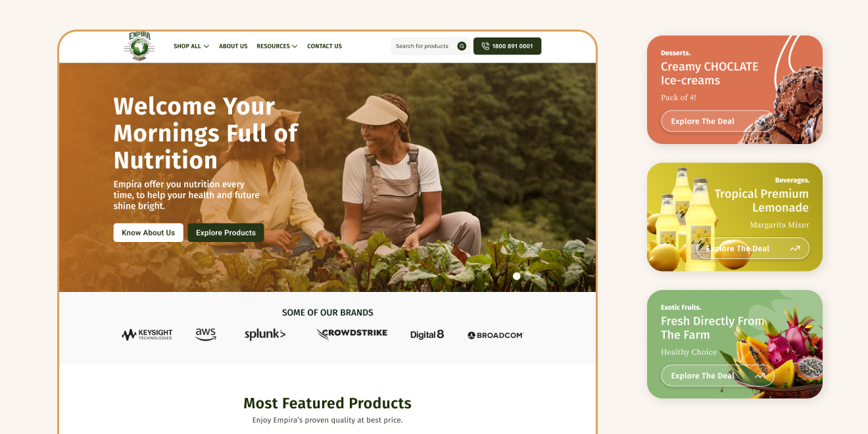
Task: Click the arrow icon on the exotic fruits deal button
Action: point(760,375)
